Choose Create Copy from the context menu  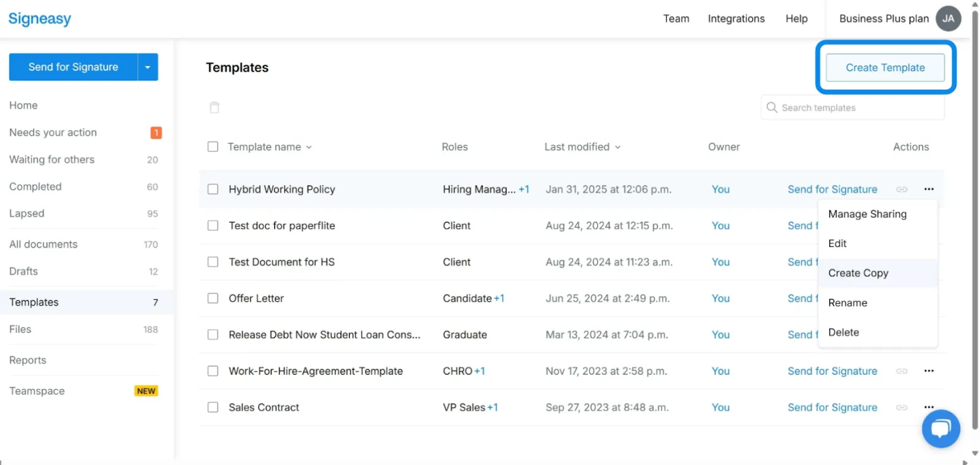(858, 273)
